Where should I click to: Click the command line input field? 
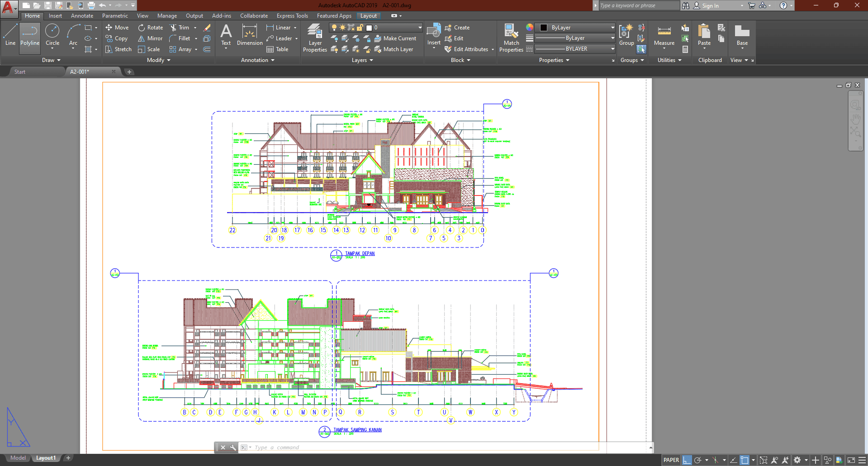[407, 447]
